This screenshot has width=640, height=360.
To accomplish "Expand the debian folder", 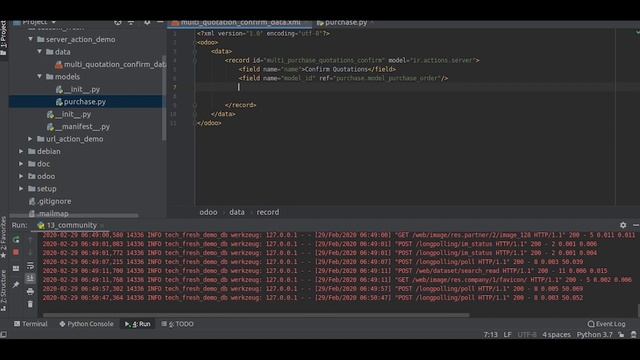I will tap(21, 151).
